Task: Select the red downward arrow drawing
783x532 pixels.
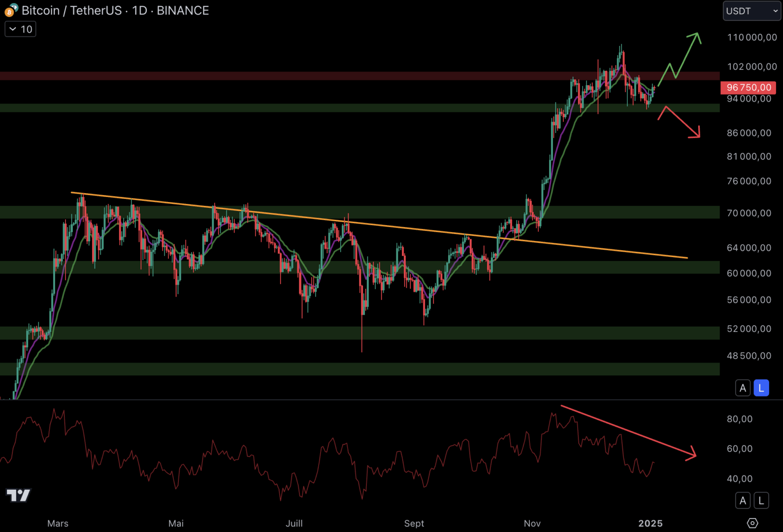Action: [x=683, y=122]
